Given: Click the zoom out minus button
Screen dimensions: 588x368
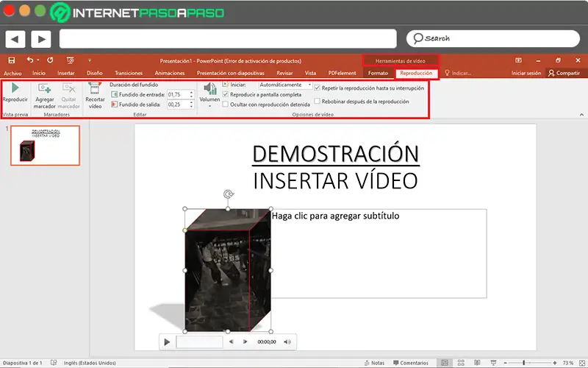Looking at the screenshot, I should (x=505, y=363).
